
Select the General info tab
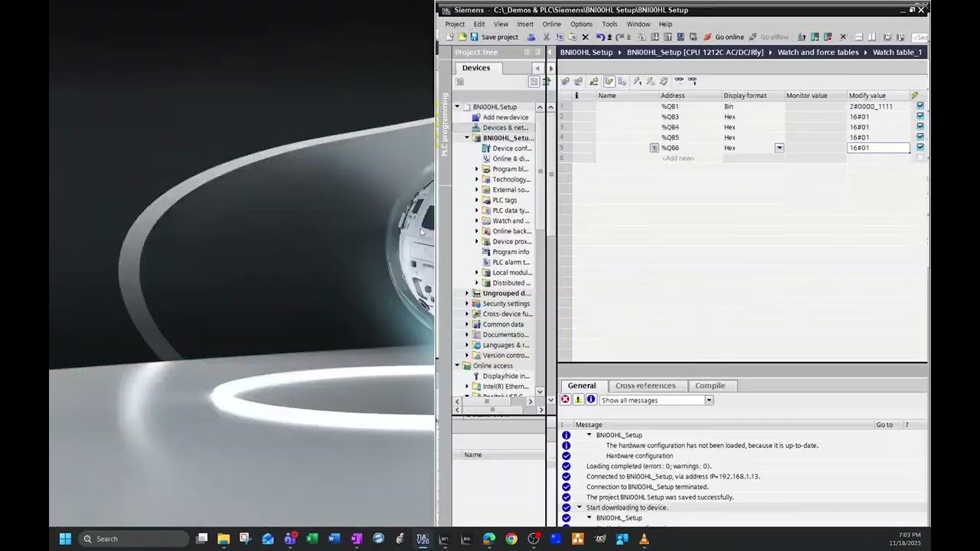pos(581,386)
